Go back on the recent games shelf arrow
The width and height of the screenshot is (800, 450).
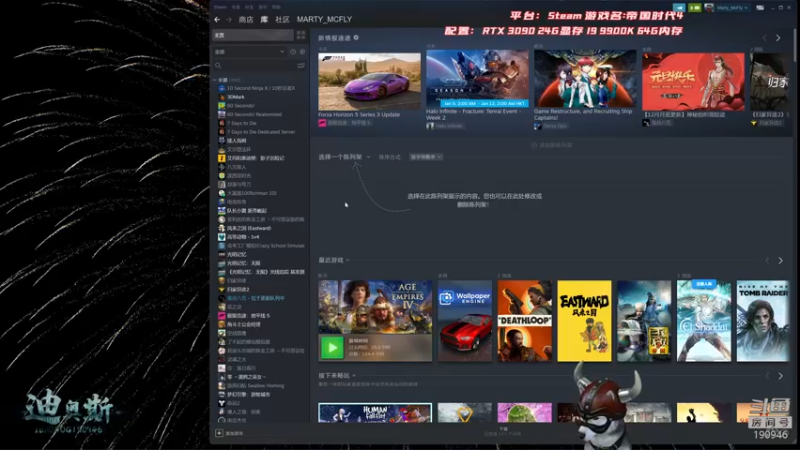pos(767,261)
